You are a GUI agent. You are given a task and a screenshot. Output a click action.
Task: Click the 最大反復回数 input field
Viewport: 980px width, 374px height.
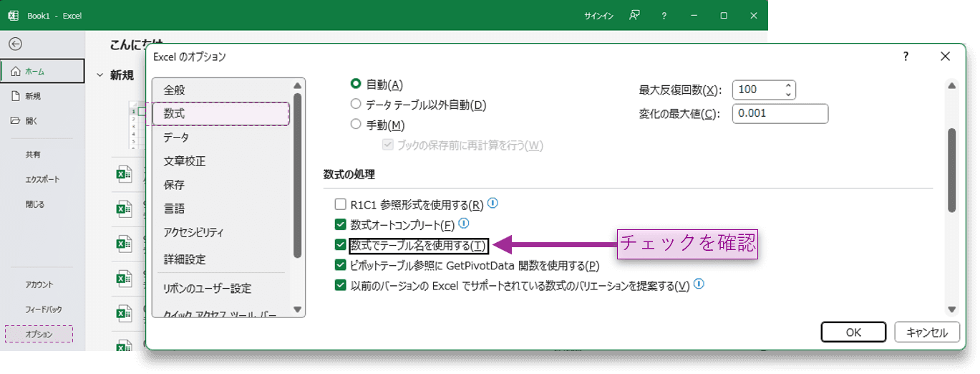click(x=757, y=90)
